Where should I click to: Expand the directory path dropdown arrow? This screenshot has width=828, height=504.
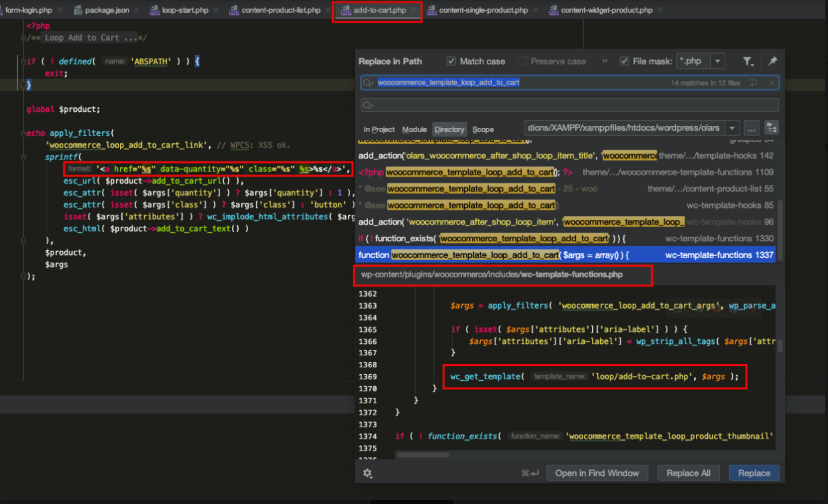733,128
